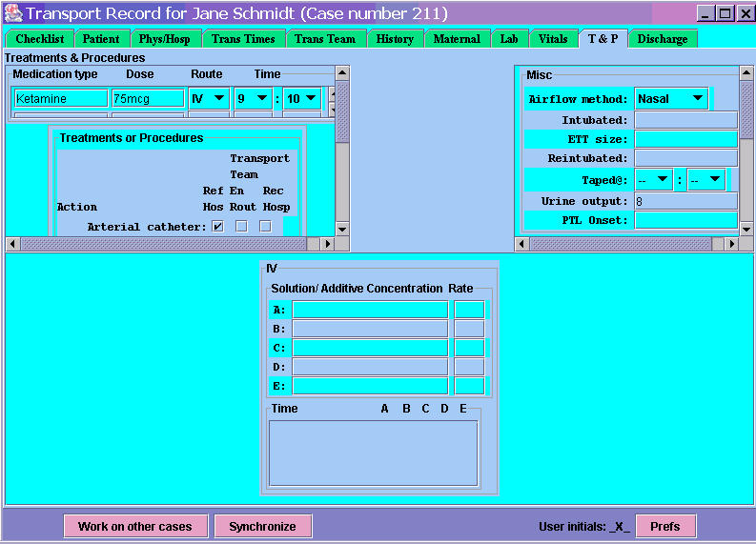Open the Prefs button
The height and width of the screenshot is (544, 756).
click(x=665, y=526)
